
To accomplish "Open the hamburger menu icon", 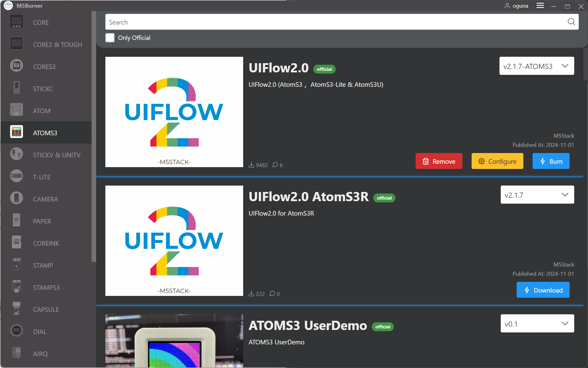I will (540, 6).
